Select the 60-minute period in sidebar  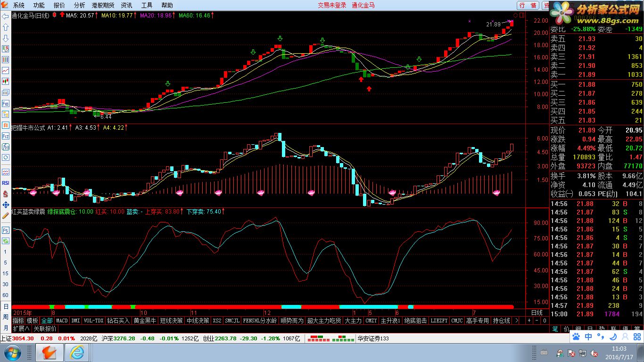click(6, 295)
